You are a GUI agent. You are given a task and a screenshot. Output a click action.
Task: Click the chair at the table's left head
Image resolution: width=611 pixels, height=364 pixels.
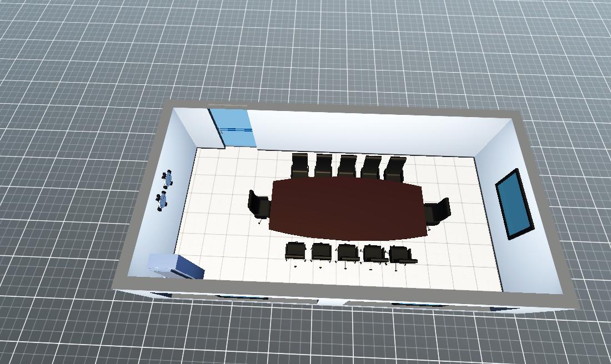(x=258, y=205)
